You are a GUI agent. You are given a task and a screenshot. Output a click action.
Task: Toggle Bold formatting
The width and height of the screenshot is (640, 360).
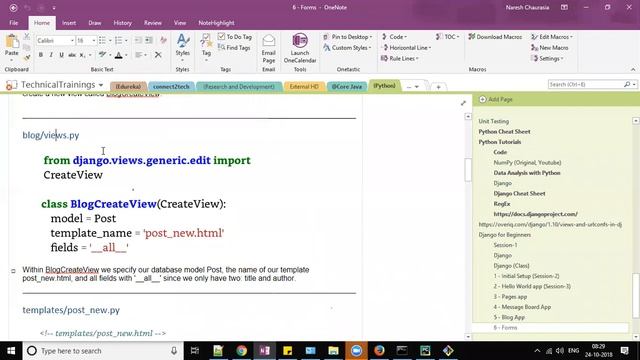(41, 55)
